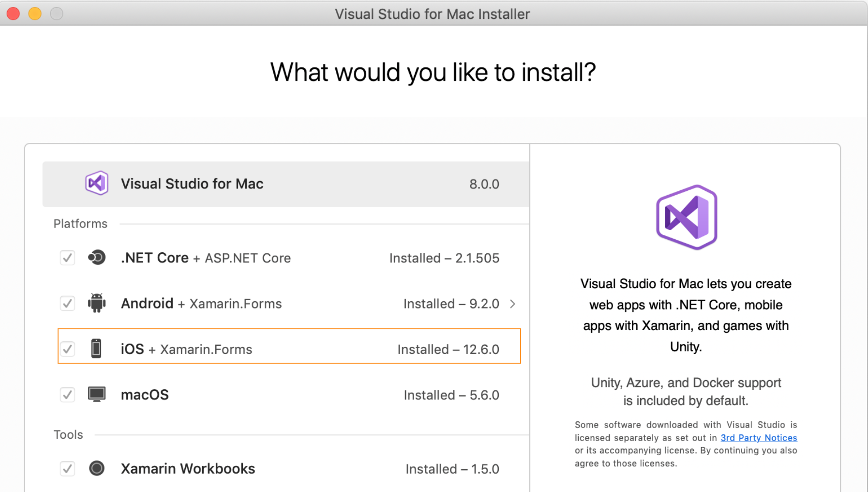Click the .NET Core platform icon
Image resolution: width=868 pixels, height=492 pixels.
(97, 257)
